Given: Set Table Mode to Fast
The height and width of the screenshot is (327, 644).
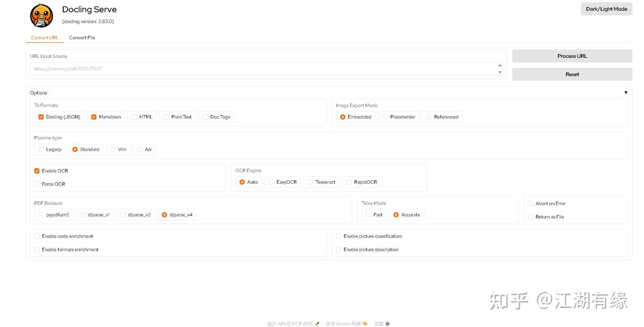Looking at the screenshot, I should click(369, 215).
